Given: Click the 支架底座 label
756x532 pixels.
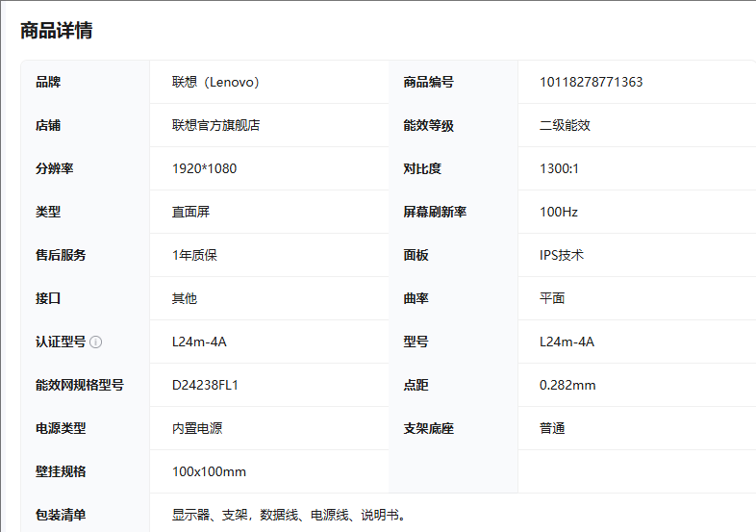Looking at the screenshot, I should coord(429,428).
